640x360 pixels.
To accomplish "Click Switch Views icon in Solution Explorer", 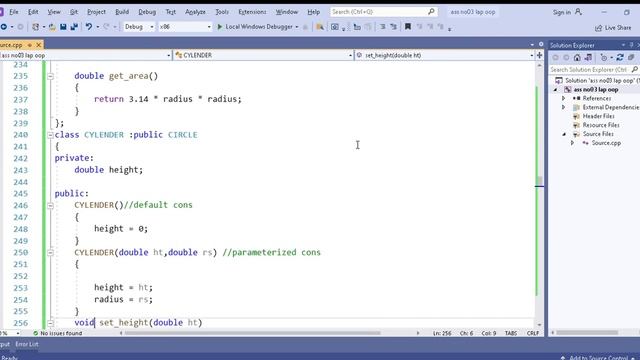I will [x=588, y=58].
